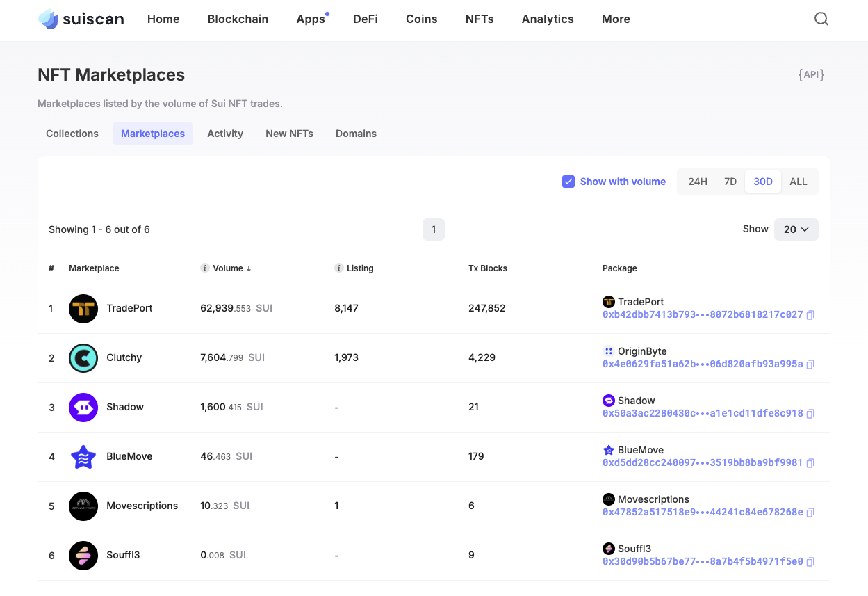
Task: Click the BlueMove marketplace name
Action: pyautogui.click(x=129, y=456)
